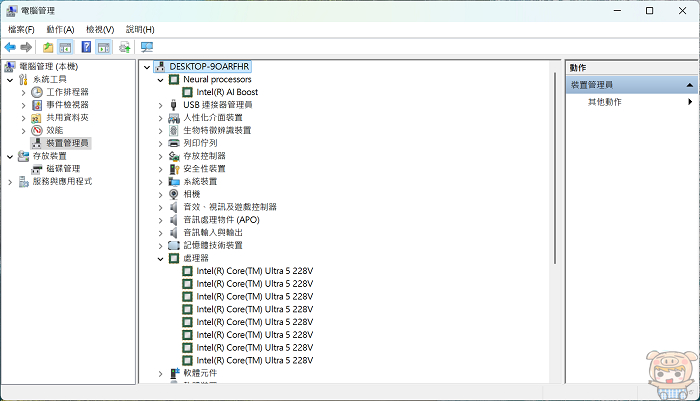Collapse the Neural processors category
The image size is (700, 401).
[160, 80]
